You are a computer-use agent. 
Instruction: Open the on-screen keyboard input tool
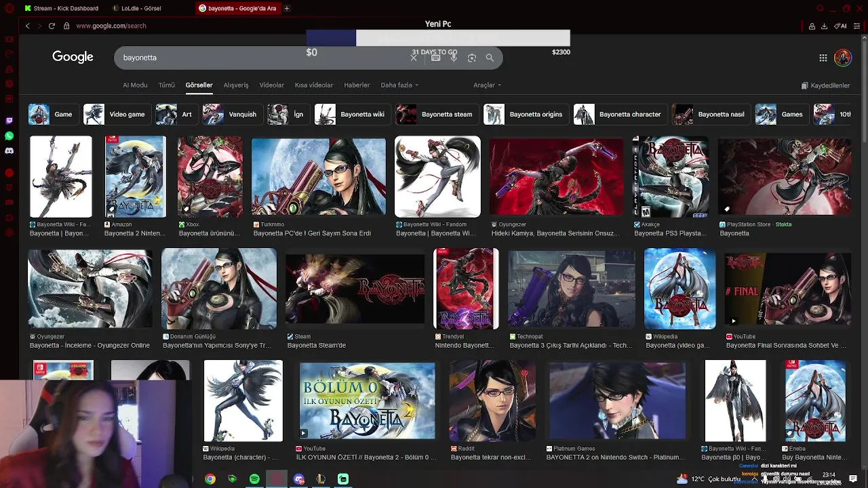[436, 58]
